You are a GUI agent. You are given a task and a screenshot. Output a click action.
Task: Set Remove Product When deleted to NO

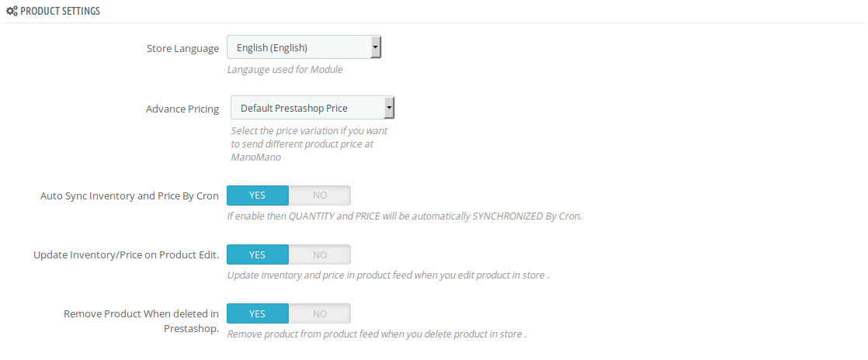click(x=320, y=313)
